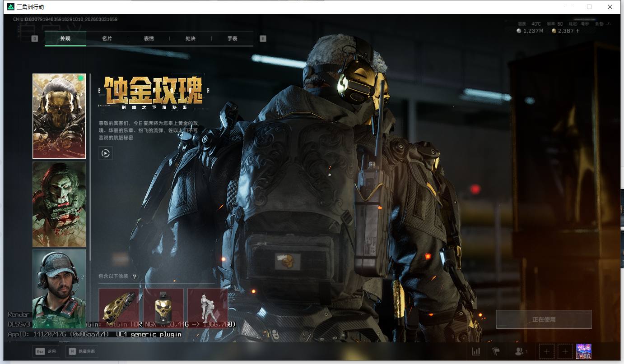Click the 蚀金玫瑰 skin title

(x=153, y=90)
